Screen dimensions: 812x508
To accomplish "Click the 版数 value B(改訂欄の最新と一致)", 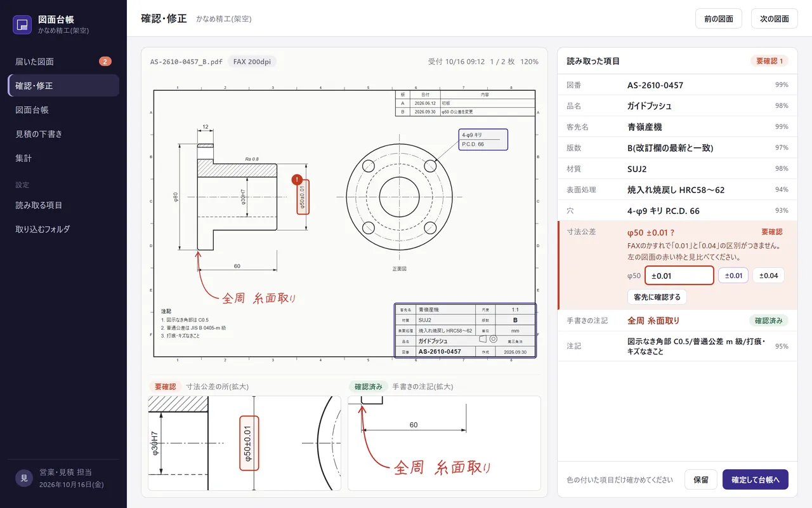I will [x=671, y=148].
